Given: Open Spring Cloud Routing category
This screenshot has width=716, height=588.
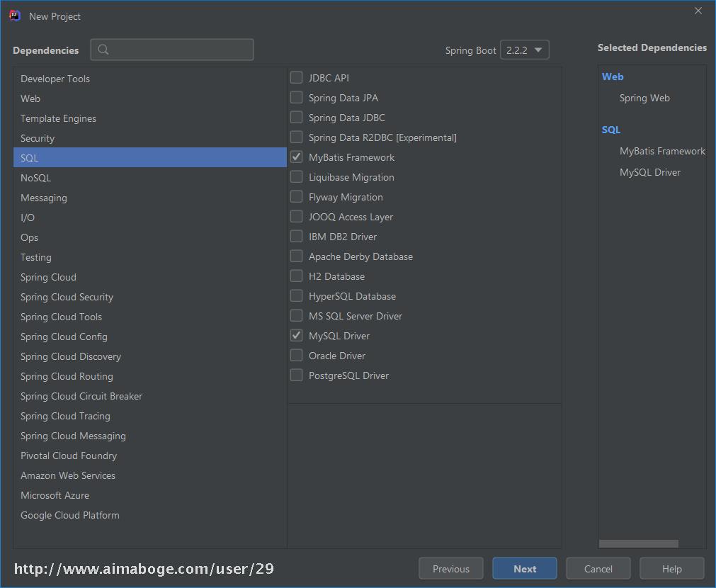Looking at the screenshot, I should click(x=150, y=376).
